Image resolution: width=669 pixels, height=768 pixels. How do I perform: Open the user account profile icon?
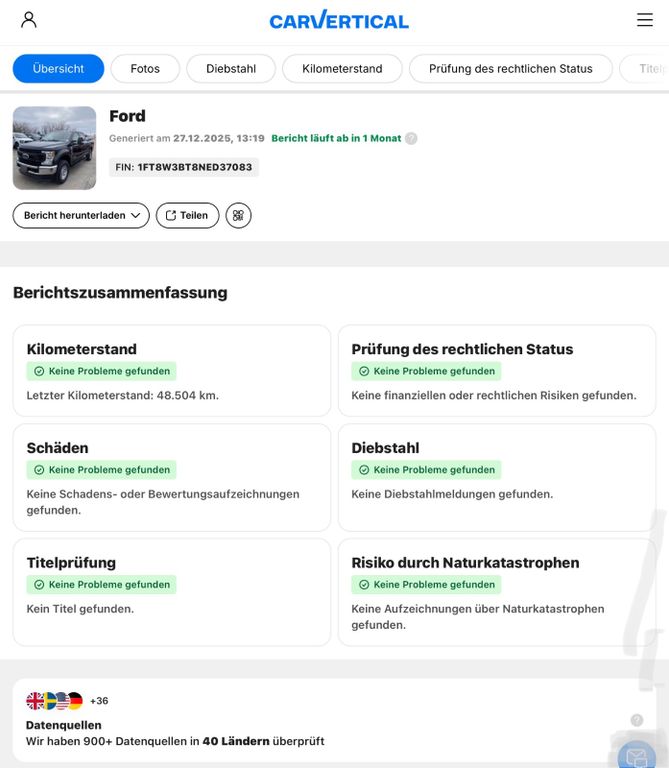pyautogui.click(x=29, y=20)
